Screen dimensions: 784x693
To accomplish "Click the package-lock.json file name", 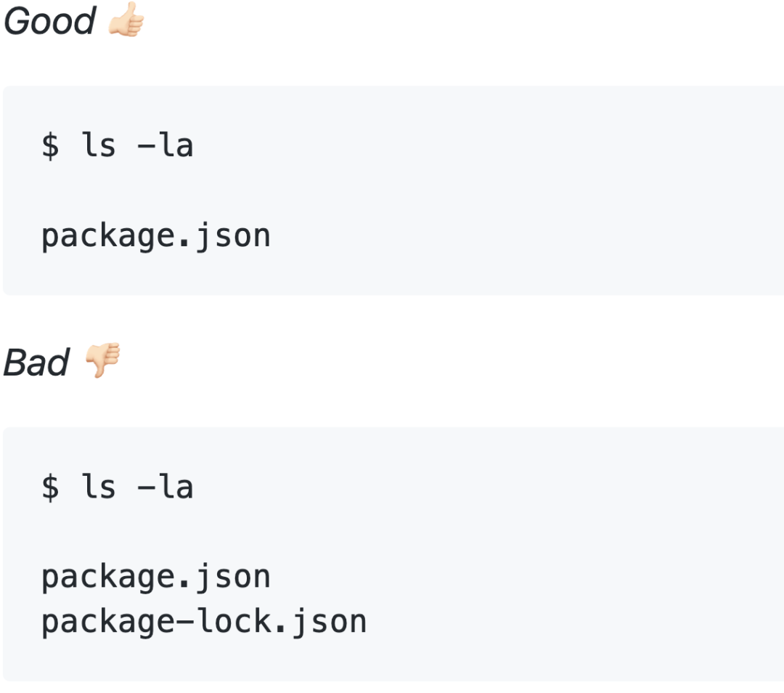I will pyautogui.click(x=204, y=623).
